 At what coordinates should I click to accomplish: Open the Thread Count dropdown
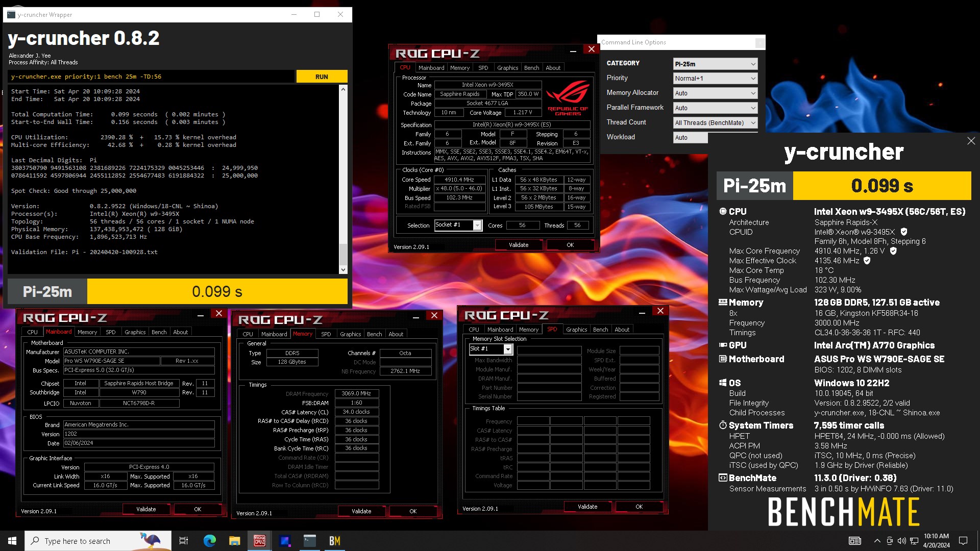[x=715, y=122]
